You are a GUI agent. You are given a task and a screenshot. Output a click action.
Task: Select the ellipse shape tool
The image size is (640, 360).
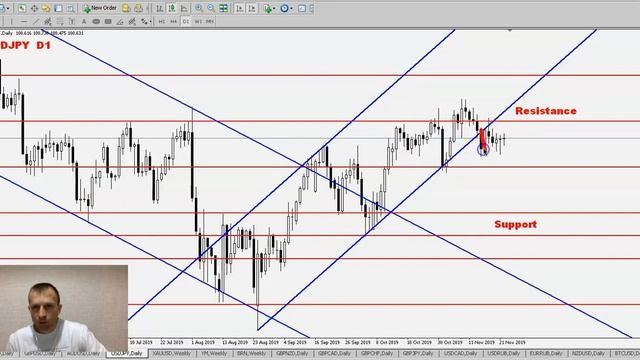pos(96,21)
